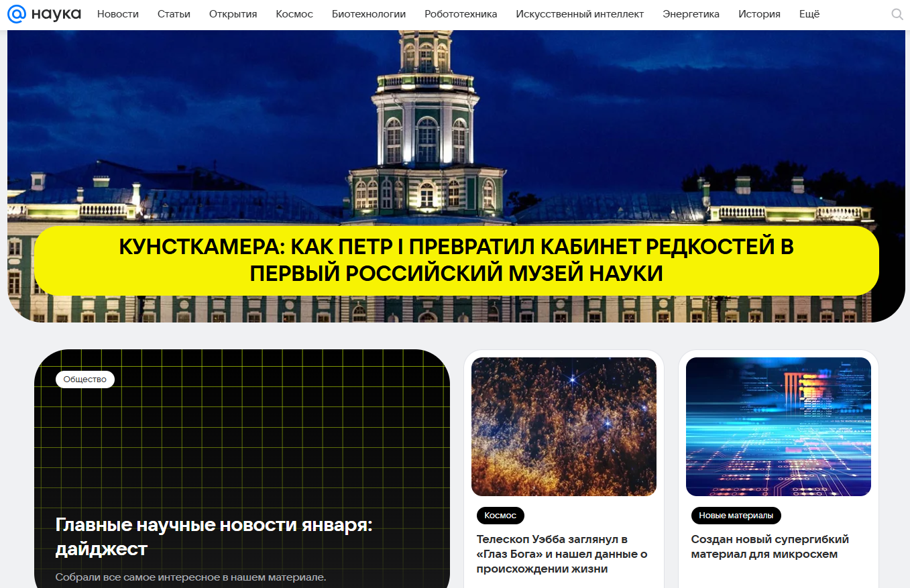Screen dimensions: 910x588
Task: Open the Робототехника category
Action: (x=461, y=14)
